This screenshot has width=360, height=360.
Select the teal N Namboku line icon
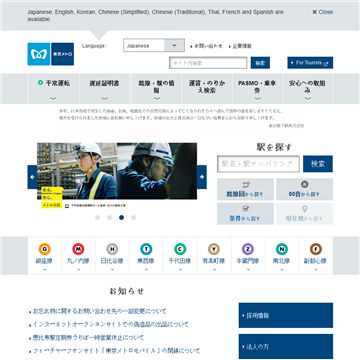[x=282, y=249]
